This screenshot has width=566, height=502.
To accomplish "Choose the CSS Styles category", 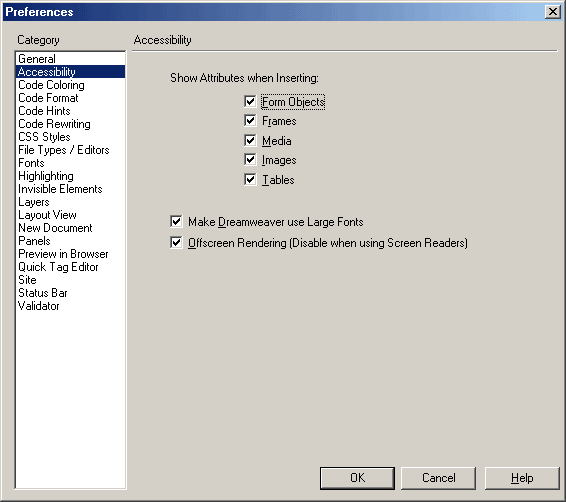I will pos(44,137).
